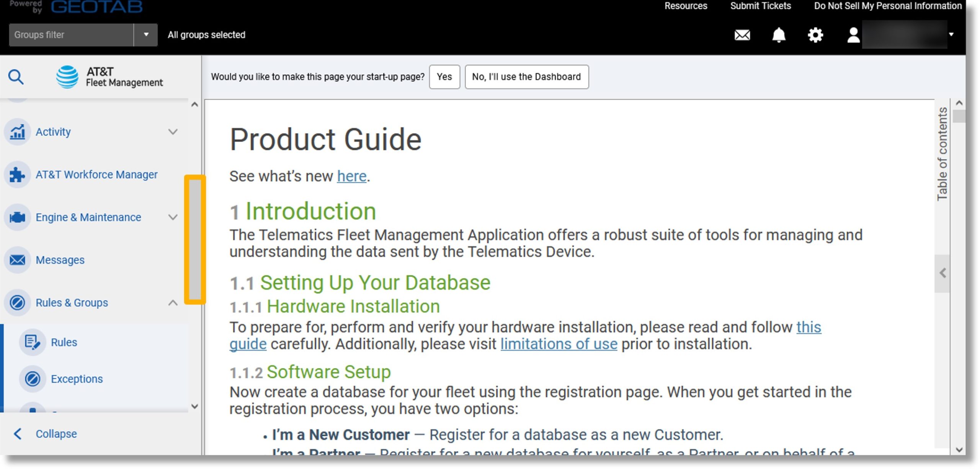Click the 'Setting Up Your Database' heading

pos(375,283)
